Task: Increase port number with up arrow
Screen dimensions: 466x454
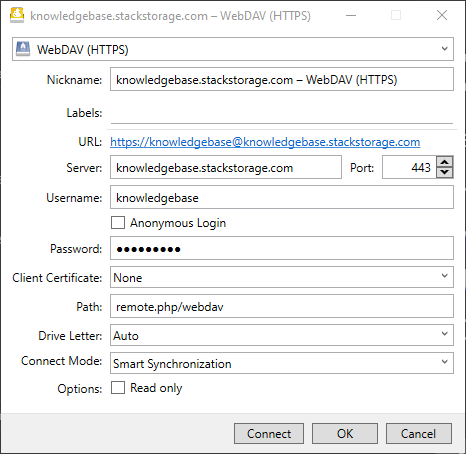Action: pyautogui.click(x=445, y=162)
